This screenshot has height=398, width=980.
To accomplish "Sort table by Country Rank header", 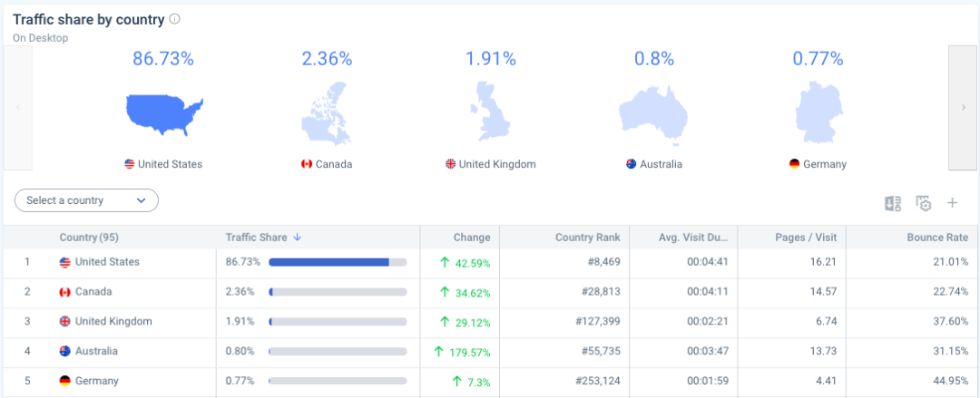I will (x=587, y=238).
